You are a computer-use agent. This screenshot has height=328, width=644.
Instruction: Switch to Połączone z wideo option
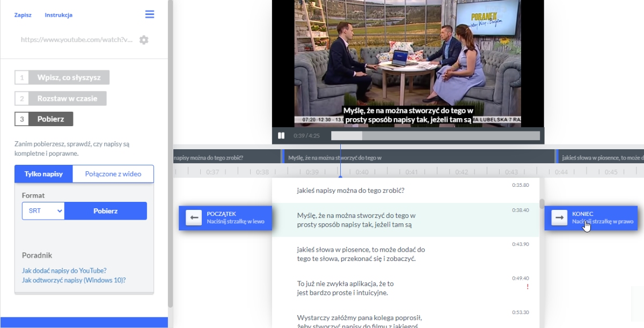113,174
